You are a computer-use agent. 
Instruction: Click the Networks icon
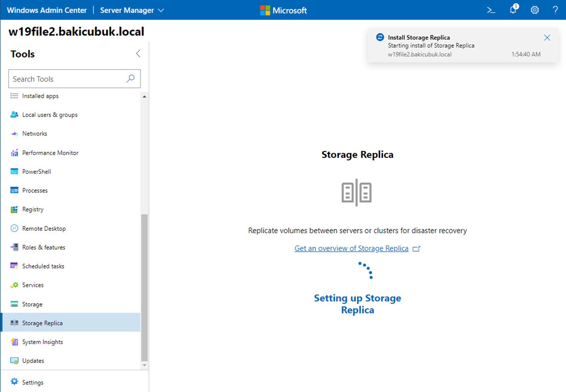[14, 133]
